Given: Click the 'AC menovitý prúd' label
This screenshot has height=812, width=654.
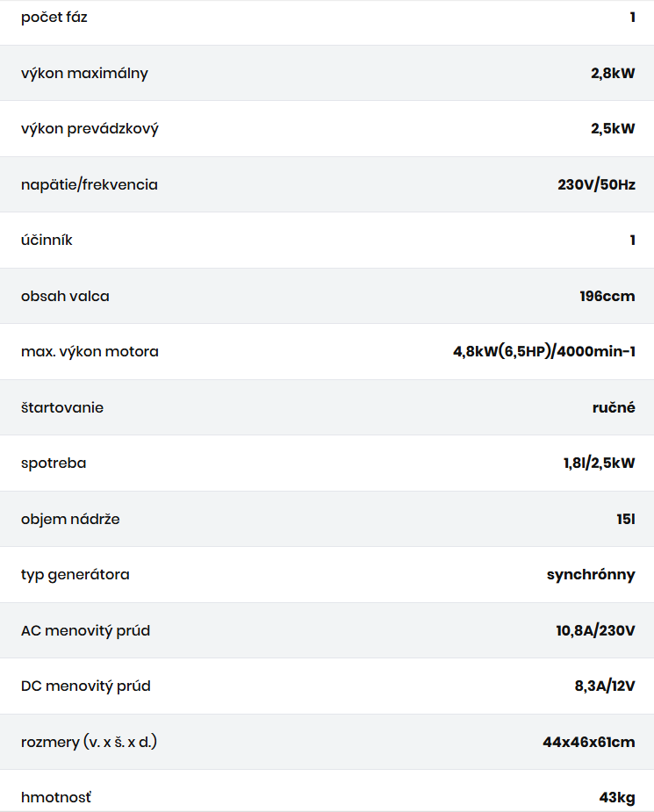Looking at the screenshot, I should [85, 631].
